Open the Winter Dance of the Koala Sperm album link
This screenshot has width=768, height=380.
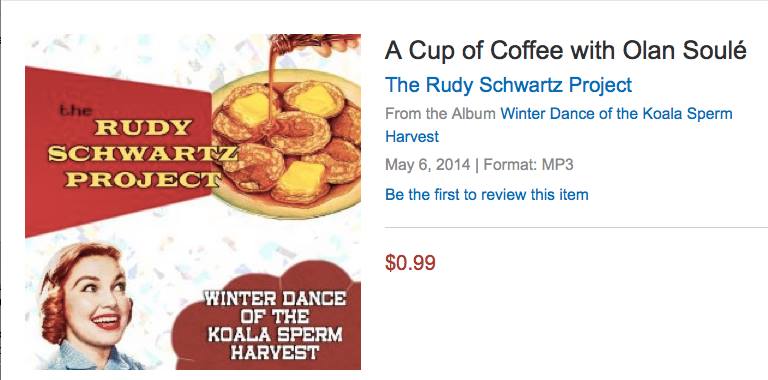(x=616, y=114)
